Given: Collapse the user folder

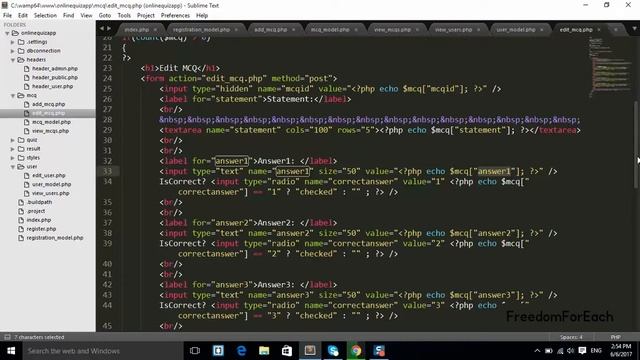Looking at the screenshot, I should tap(13, 167).
